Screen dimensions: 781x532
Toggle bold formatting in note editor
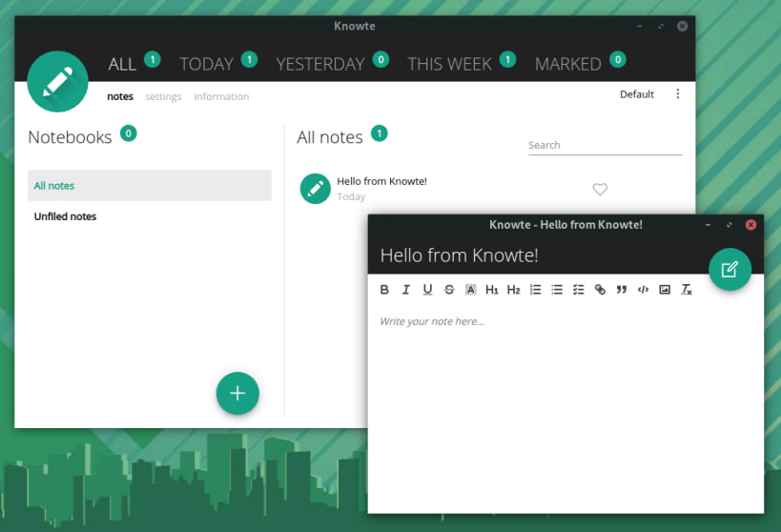[x=384, y=290]
